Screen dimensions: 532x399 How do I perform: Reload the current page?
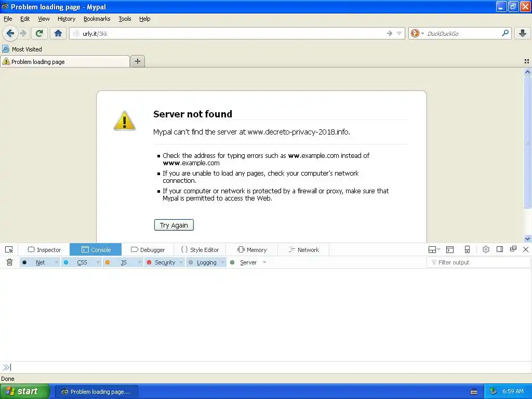click(39, 33)
